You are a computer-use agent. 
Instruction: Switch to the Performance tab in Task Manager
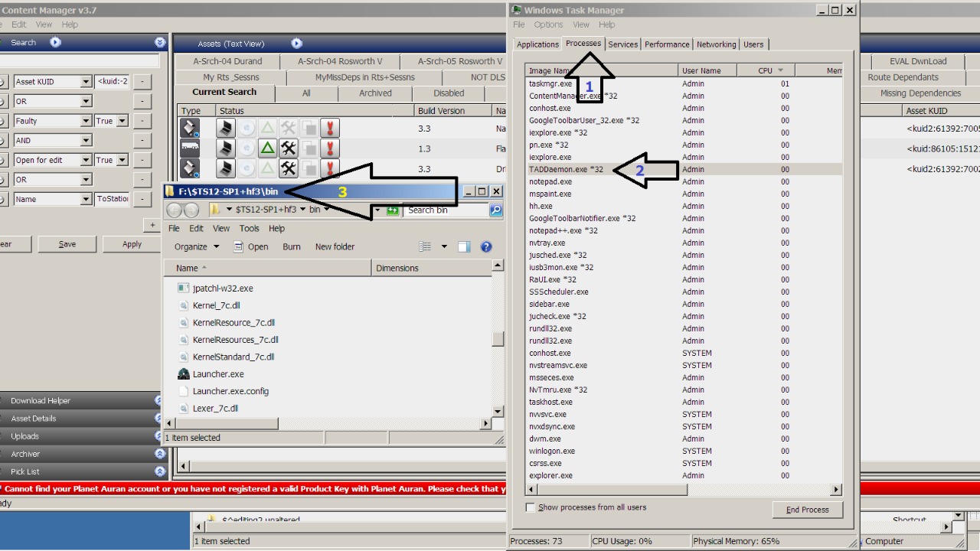[666, 44]
